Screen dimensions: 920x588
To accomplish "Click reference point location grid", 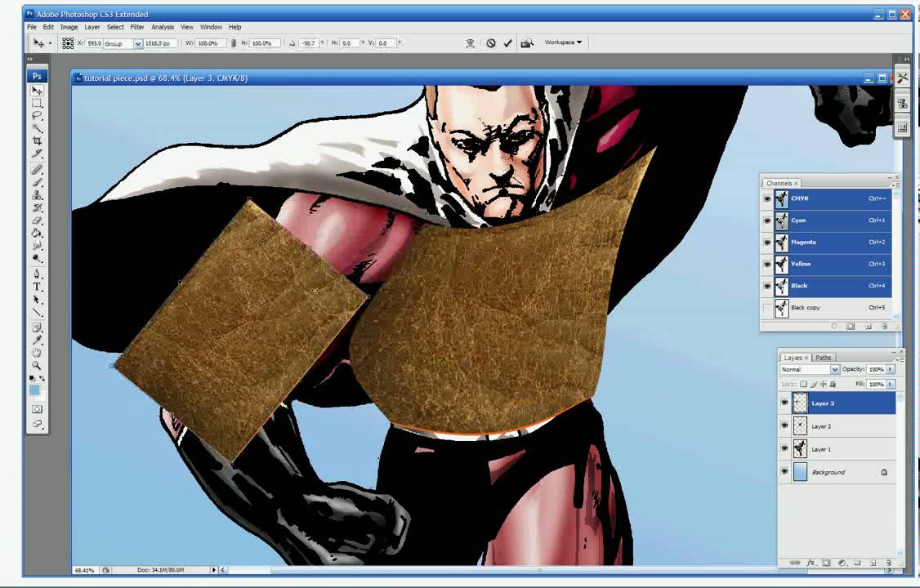I will 68,42.
